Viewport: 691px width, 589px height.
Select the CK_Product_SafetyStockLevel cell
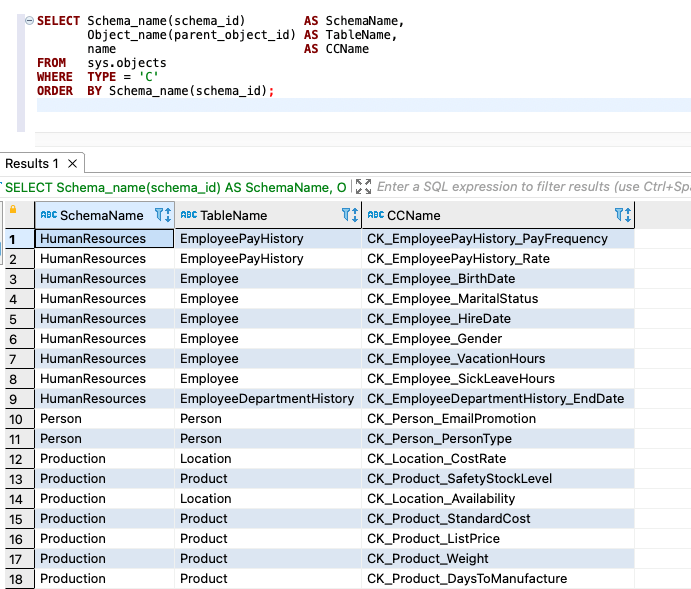click(x=498, y=478)
